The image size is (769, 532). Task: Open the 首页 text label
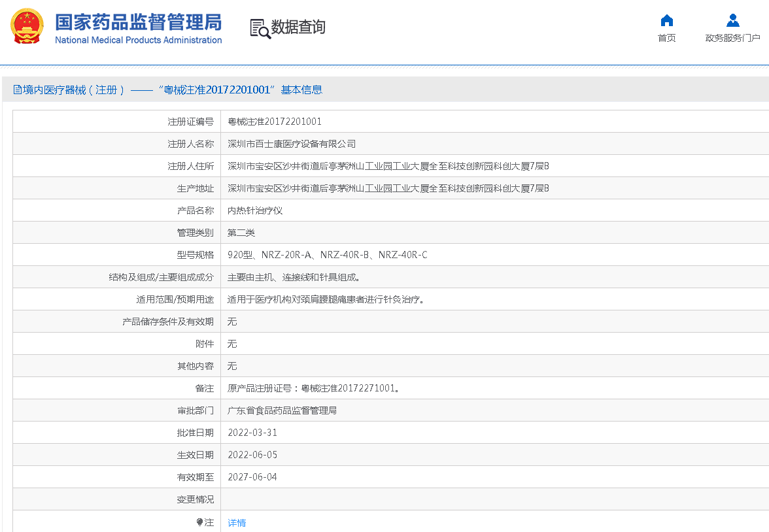[666, 38]
